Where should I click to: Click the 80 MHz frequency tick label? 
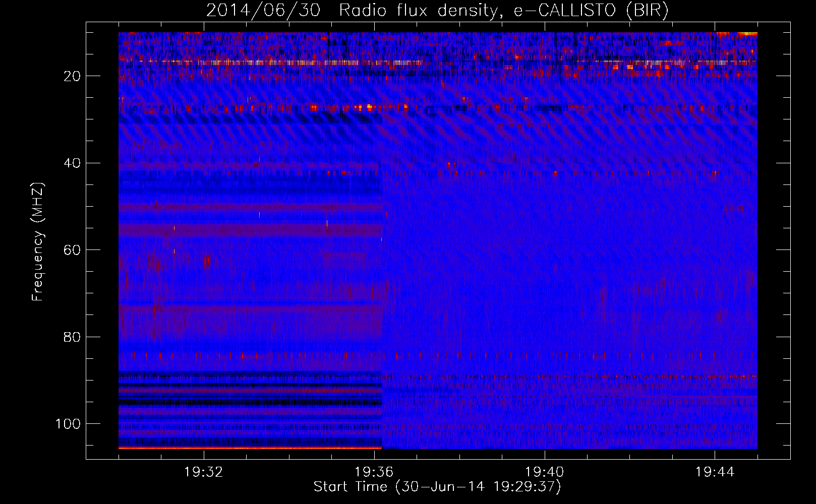pos(73,337)
